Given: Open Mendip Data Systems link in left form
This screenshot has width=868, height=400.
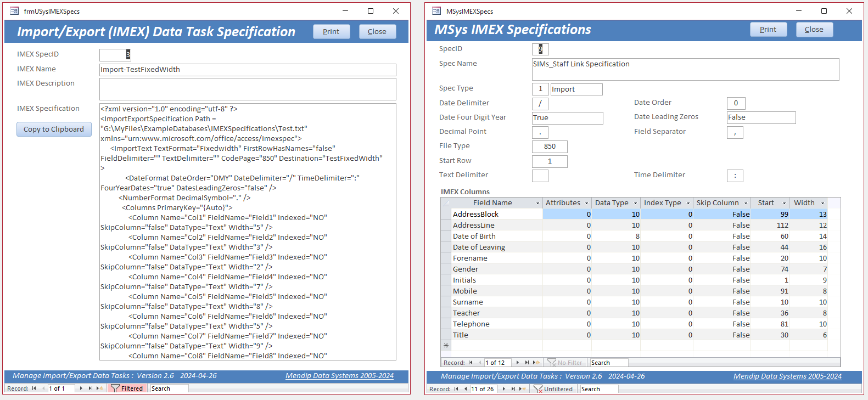Looking at the screenshot, I should click(x=339, y=376).
